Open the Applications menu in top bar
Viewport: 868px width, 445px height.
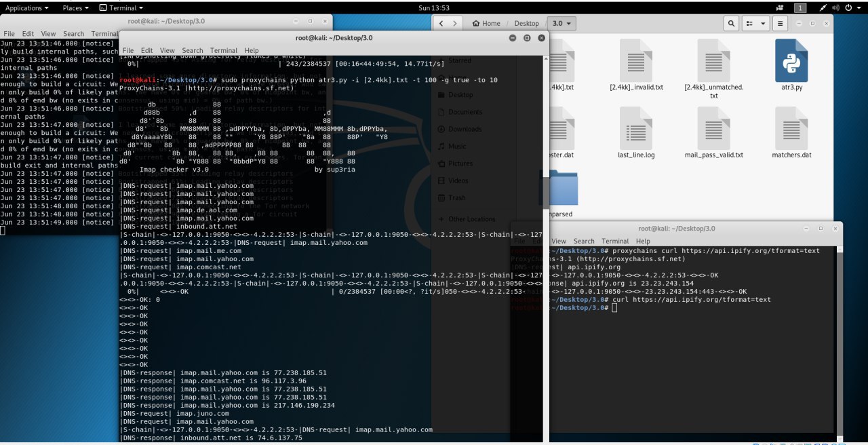tap(27, 7)
